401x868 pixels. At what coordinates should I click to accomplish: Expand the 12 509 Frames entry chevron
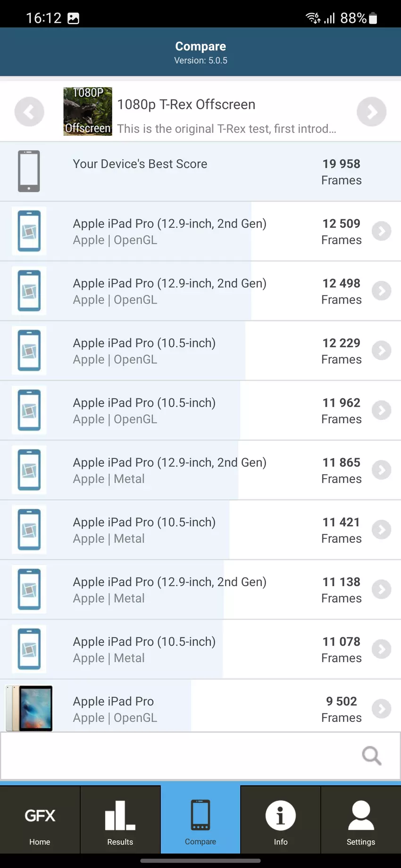coord(381,231)
